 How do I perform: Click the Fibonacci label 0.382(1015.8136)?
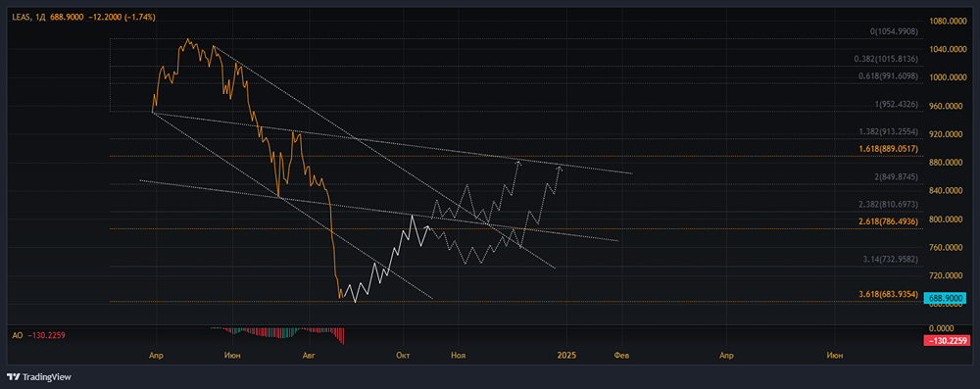886,59
